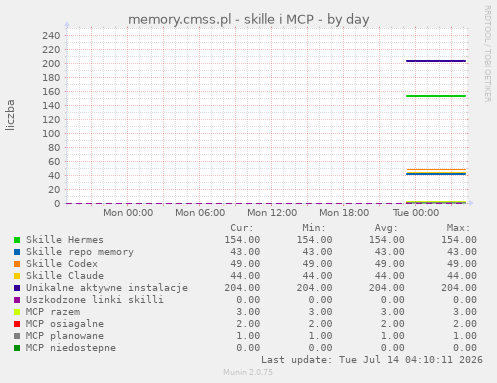Click the gray MCP planowane swatch
This screenshot has width=497, height=383.
coord(17,336)
